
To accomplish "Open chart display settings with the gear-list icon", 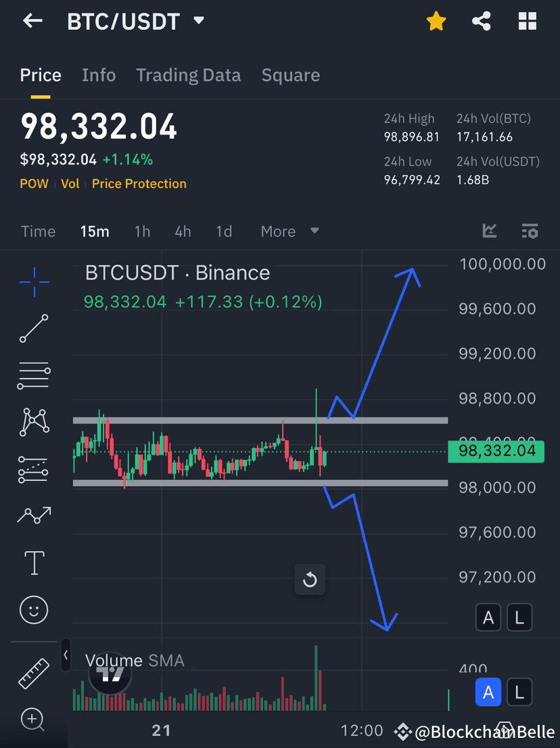I will point(530,231).
